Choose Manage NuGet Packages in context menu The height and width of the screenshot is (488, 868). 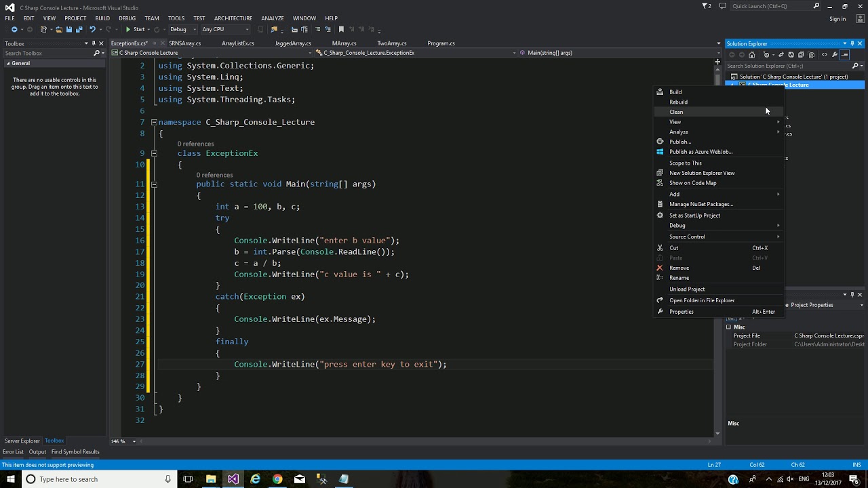(x=719, y=204)
